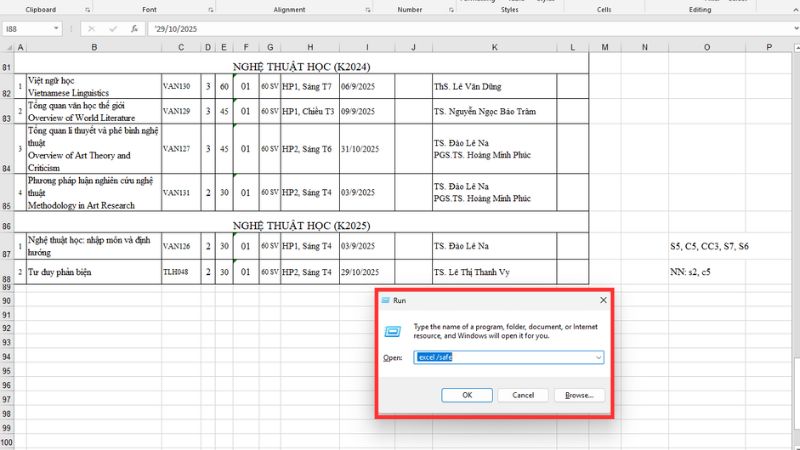
Task: Click the Open text field with excel /safe
Action: tap(503, 357)
